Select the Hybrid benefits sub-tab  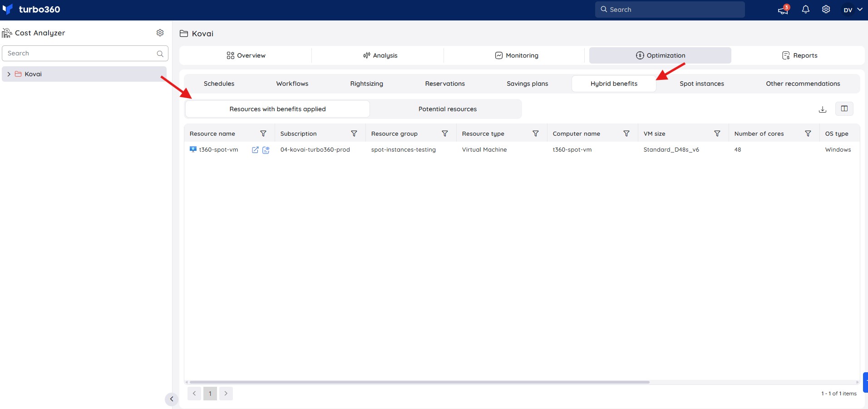pyautogui.click(x=614, y=84)
